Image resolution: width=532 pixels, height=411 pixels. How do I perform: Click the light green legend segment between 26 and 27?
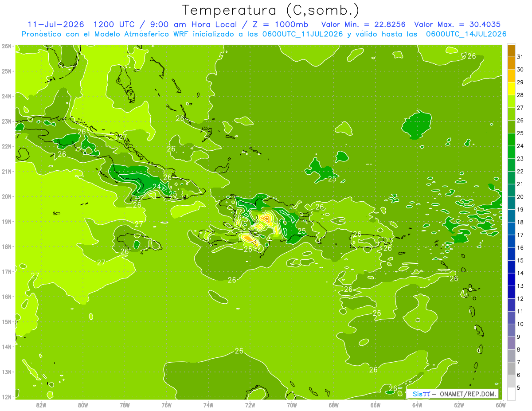(511, 114)
